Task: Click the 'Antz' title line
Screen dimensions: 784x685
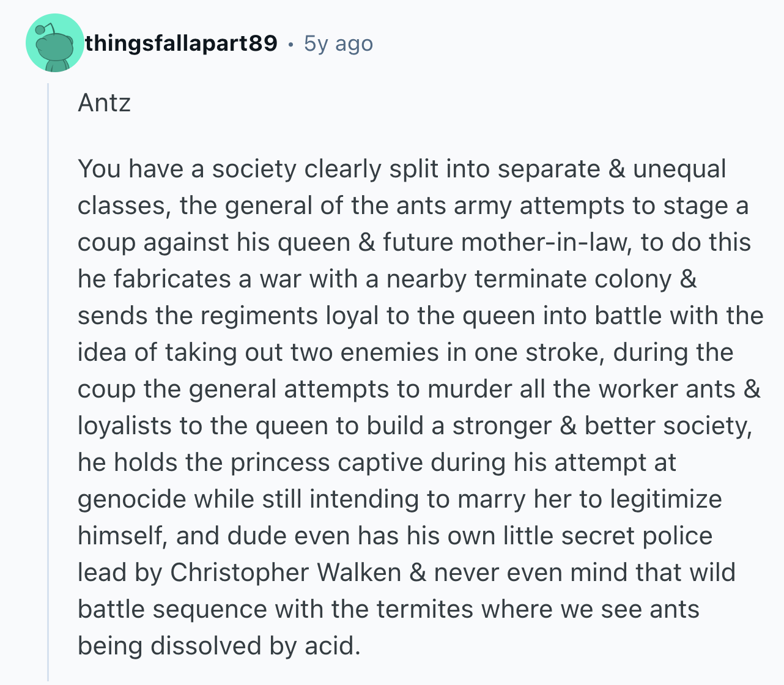Action: tap(104, 102)
